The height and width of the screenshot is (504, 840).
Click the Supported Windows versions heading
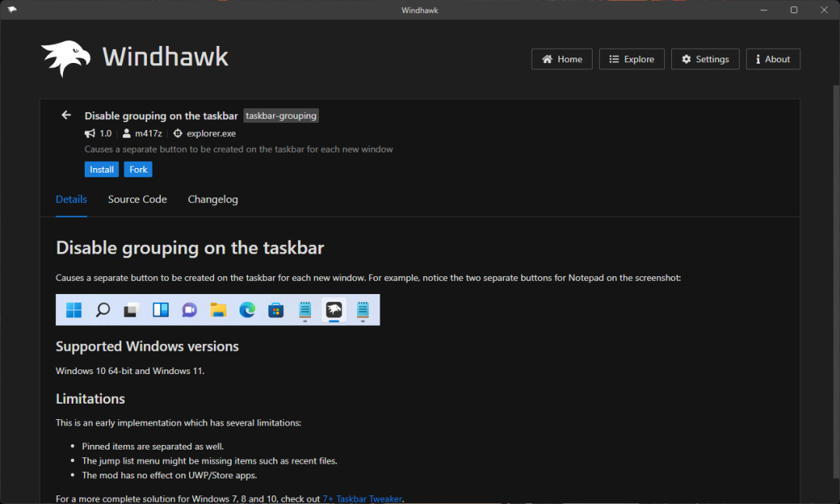147,347
